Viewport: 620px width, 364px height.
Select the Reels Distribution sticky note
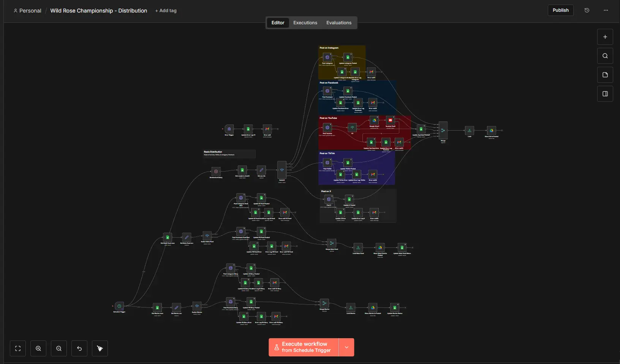click(x=229, y=153)
